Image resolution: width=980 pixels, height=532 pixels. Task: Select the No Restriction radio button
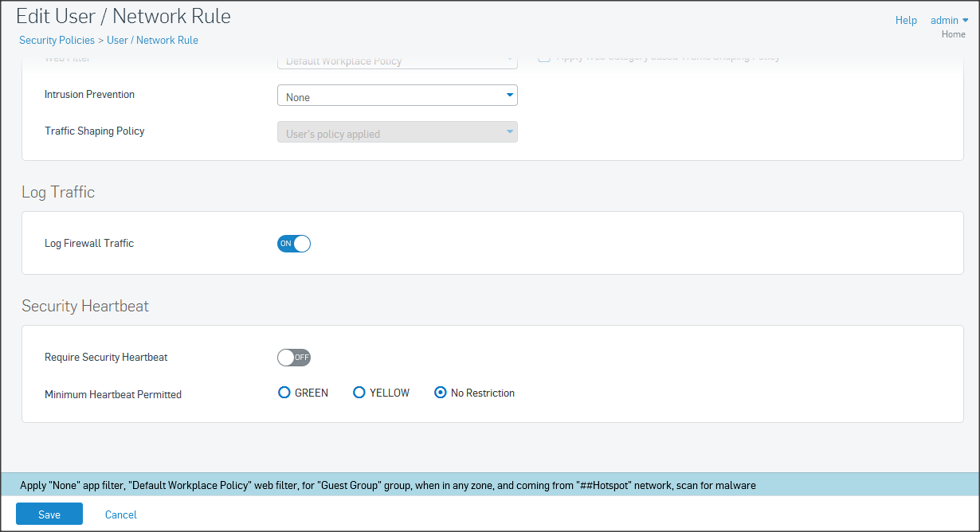pos(441,393)
